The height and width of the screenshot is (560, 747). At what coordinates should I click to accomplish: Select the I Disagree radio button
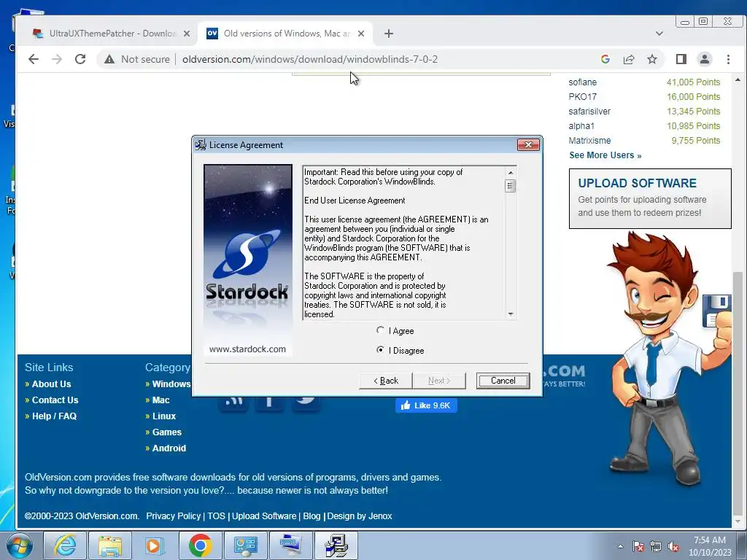pyautogui.click(x=380, y=350)
